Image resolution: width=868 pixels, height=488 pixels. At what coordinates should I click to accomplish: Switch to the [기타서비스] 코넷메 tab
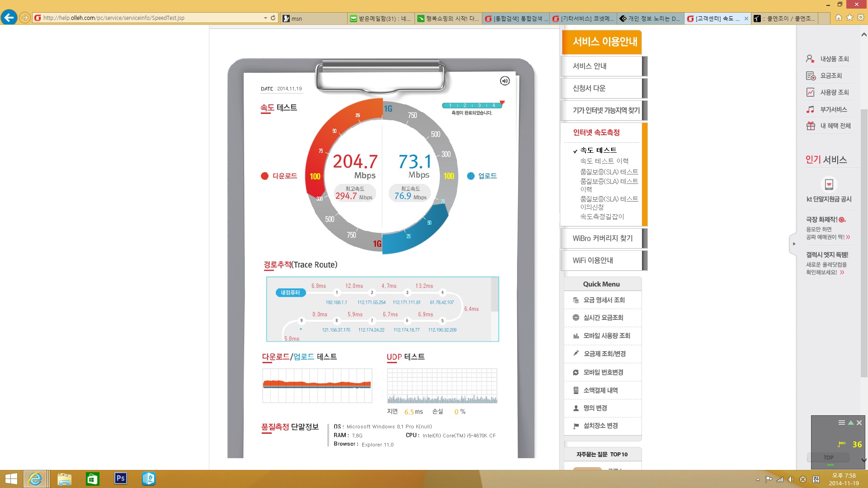(x=583, y=19)
